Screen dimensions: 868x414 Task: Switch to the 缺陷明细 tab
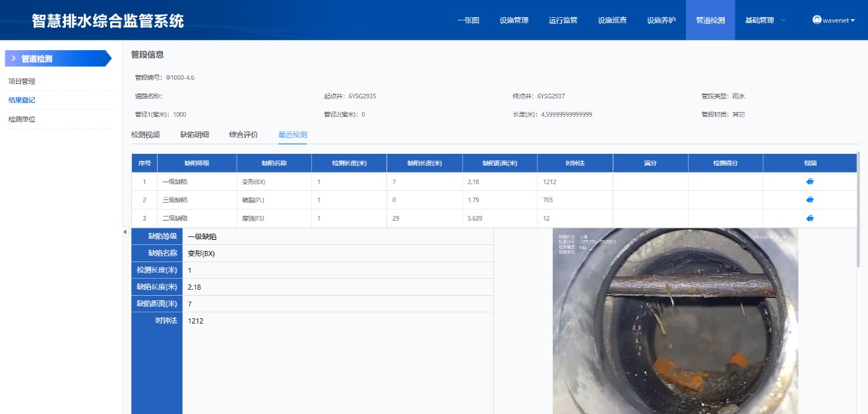click(x=195, y=135)
